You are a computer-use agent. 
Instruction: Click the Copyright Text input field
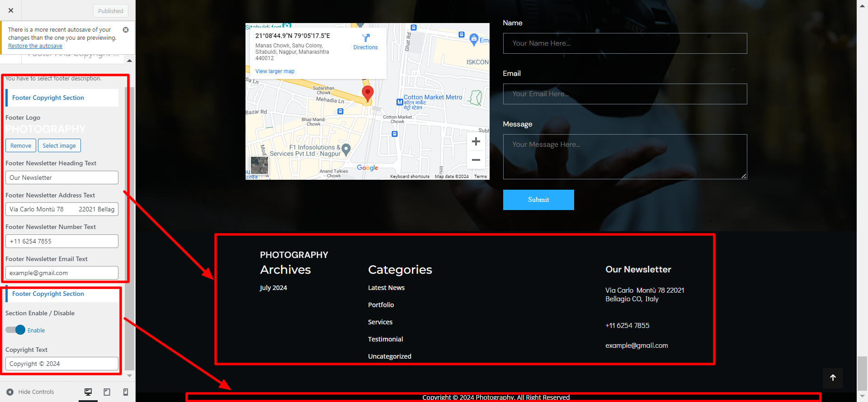click(x=62, y=364)
